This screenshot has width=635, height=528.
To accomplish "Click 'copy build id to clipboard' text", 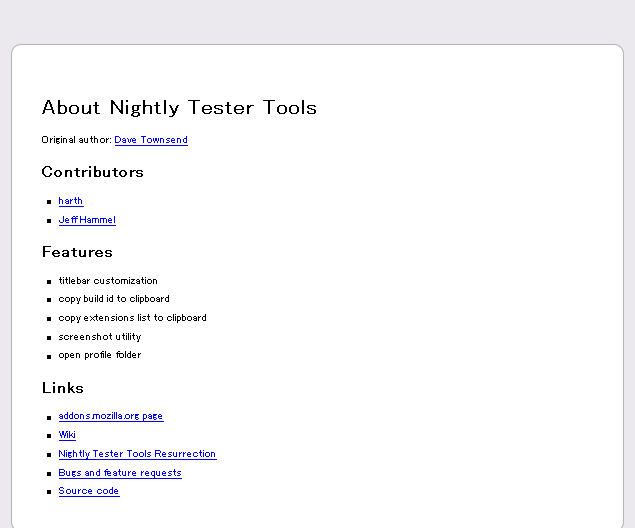I will (114, 299).
